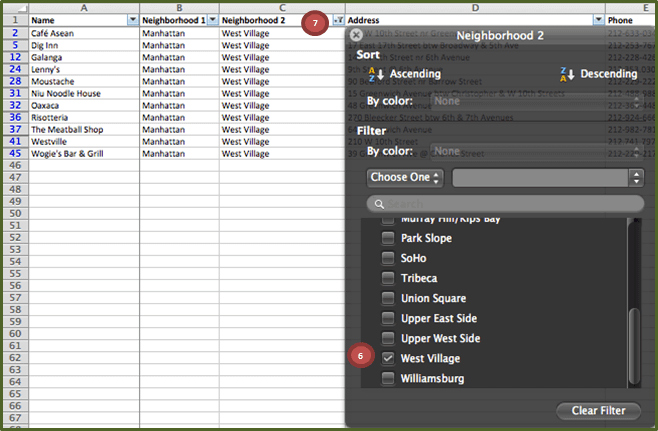Select the cell Niu Noodle House
This screenshot has height=431, width=658.
click(84, 94)
